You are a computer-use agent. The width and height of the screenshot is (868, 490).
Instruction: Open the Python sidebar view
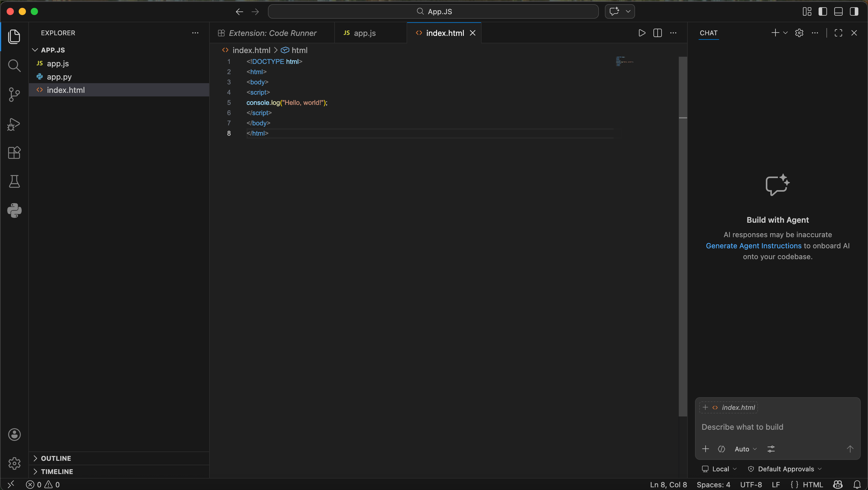coord(14,211)
